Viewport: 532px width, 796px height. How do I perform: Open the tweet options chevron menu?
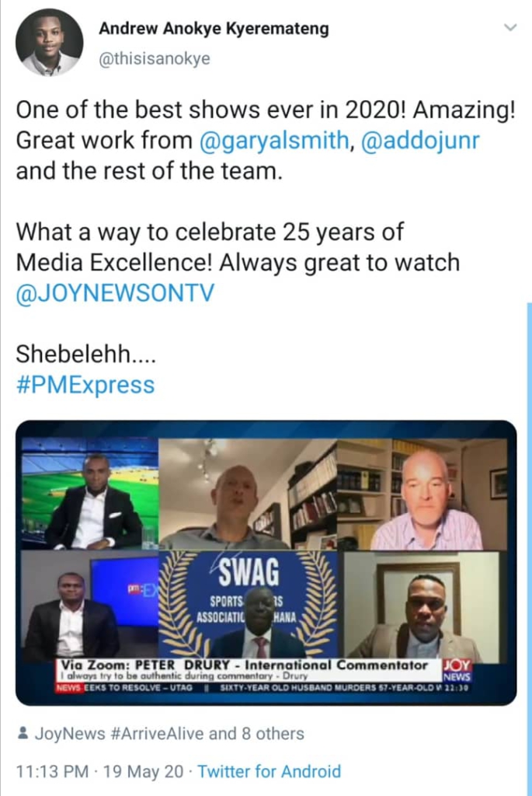click(510, 27)
